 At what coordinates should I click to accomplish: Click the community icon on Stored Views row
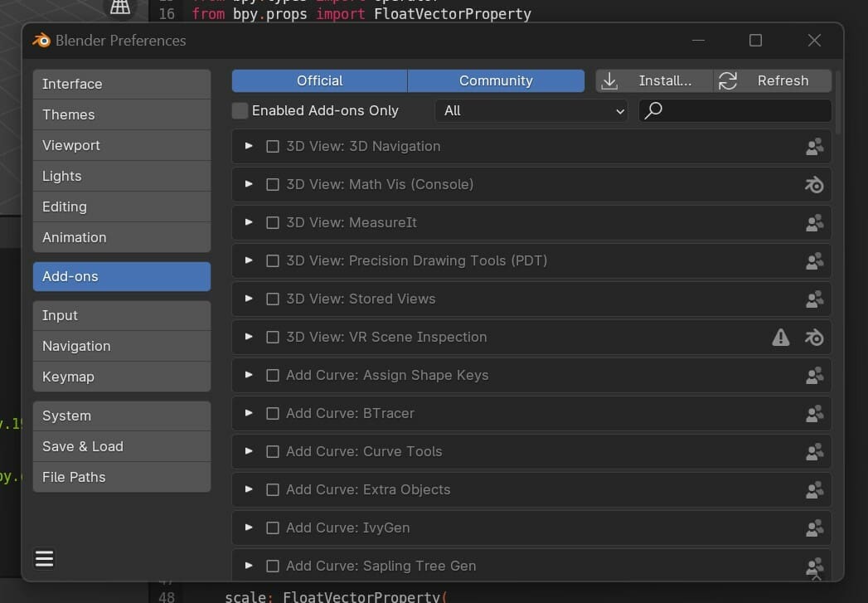click(814, 299)
